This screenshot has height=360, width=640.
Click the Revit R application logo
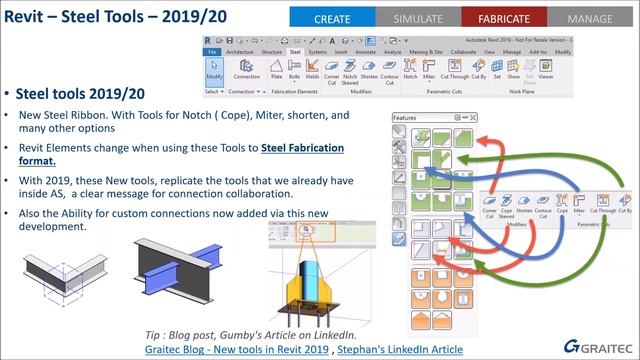coord(208,41)
